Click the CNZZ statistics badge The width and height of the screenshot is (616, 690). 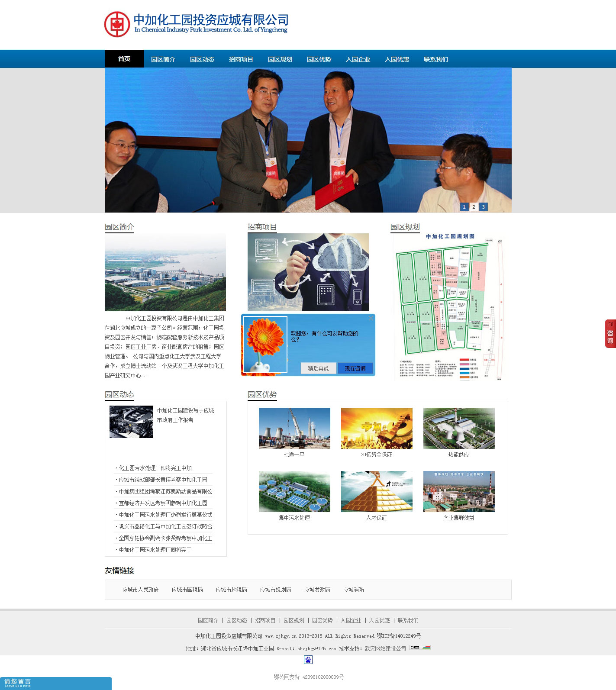pyautogui.click(x=420, y=648)
